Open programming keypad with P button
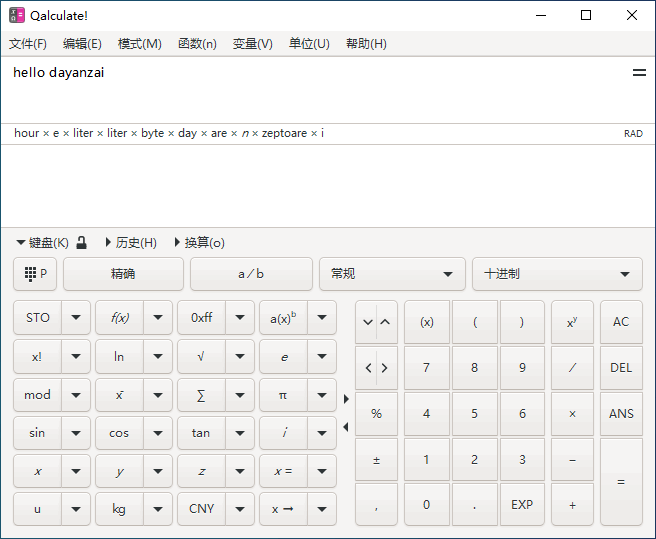This screenshot has width=656, height=539. 35,274
